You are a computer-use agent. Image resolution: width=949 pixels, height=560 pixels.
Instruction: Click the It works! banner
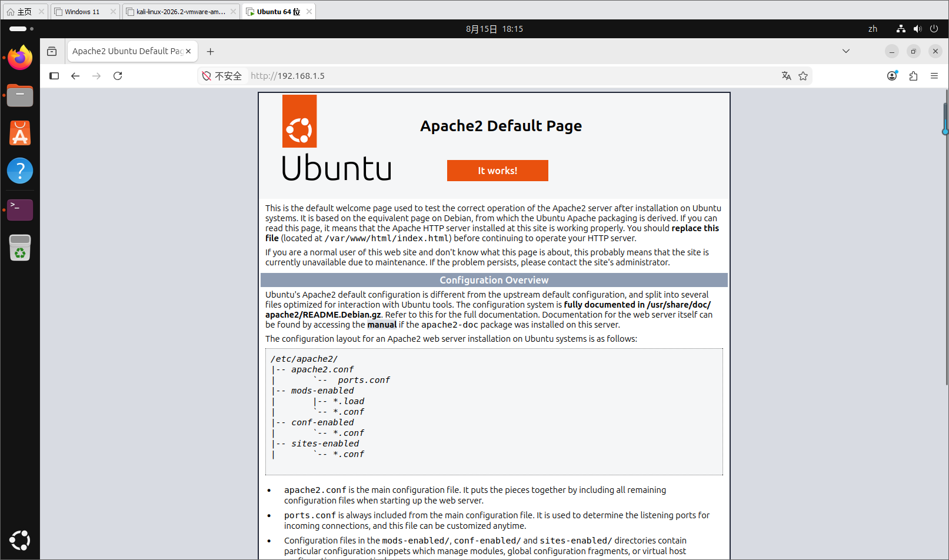[x=498, y=171]
